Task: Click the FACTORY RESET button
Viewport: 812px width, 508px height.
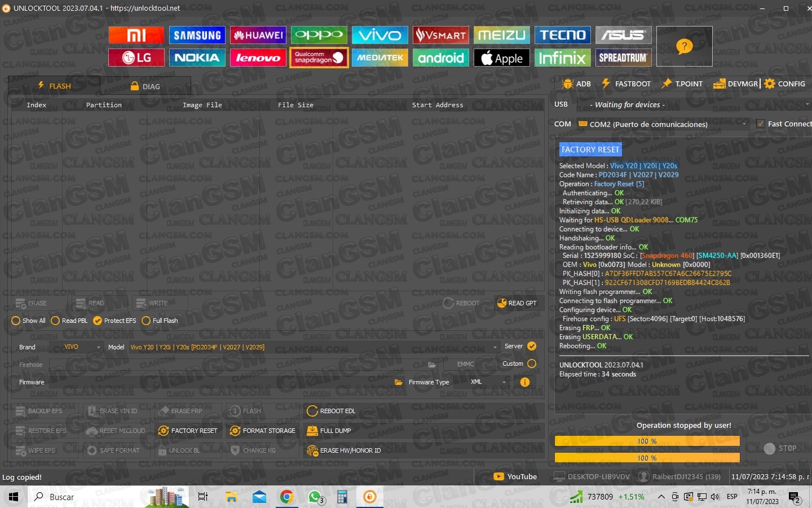Action: 188,431
